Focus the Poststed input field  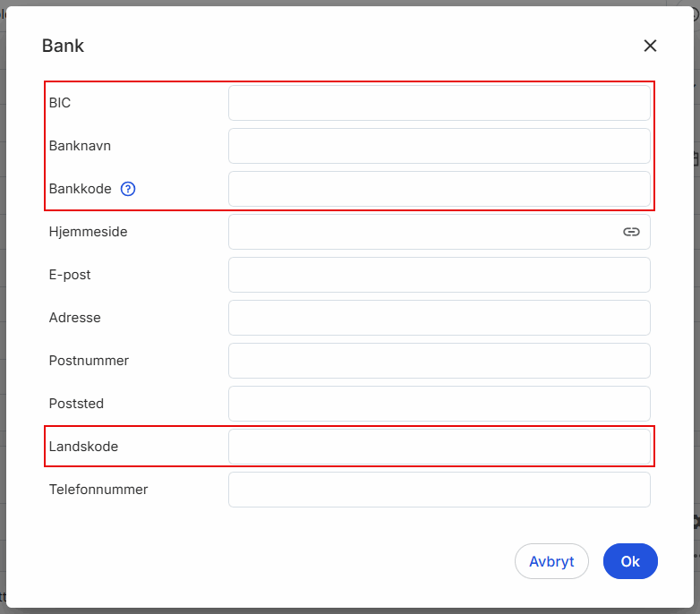pos(440,404)
